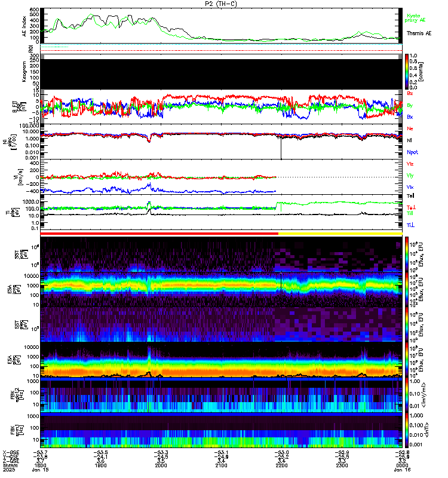Click the AE index axis label
Image resolution: width=448 pixels, height=478 pixels.
point(24,26)
